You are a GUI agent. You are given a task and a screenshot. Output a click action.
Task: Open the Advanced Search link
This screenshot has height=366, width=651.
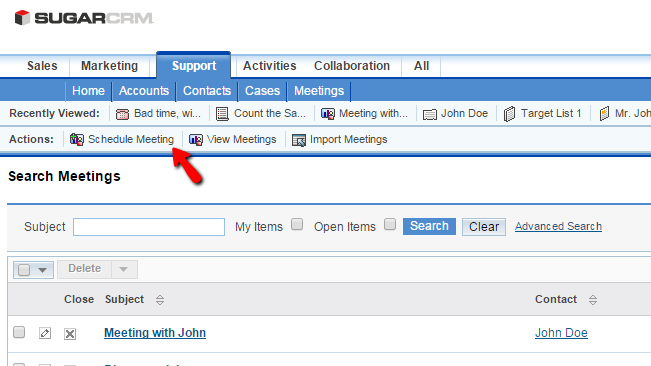[558, 226]
